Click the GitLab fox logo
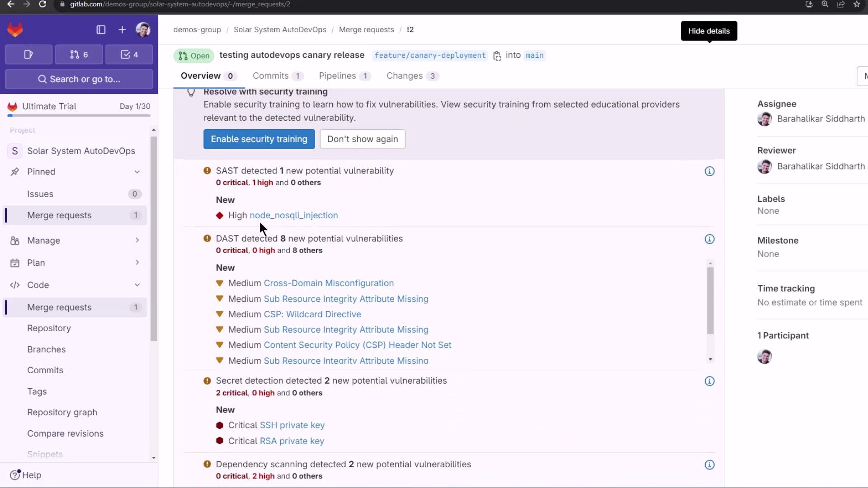The image size is (868, 488). [15, 30]
